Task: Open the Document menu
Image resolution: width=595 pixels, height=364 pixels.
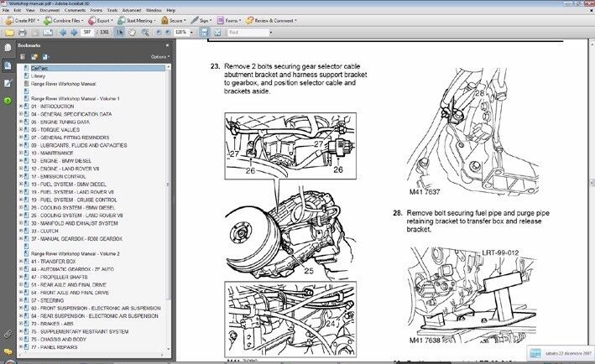Action: pos(50,10)
